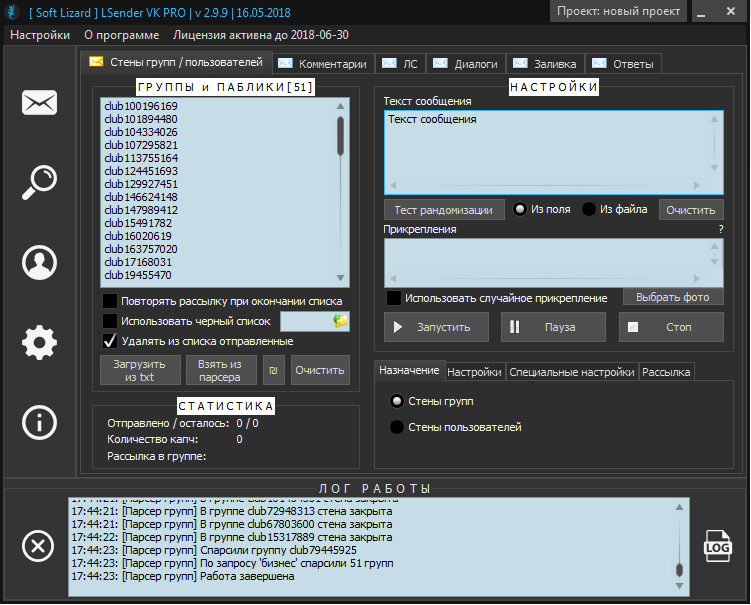
Task: Open the Назначение sub-tab
Action: (410, 370)
